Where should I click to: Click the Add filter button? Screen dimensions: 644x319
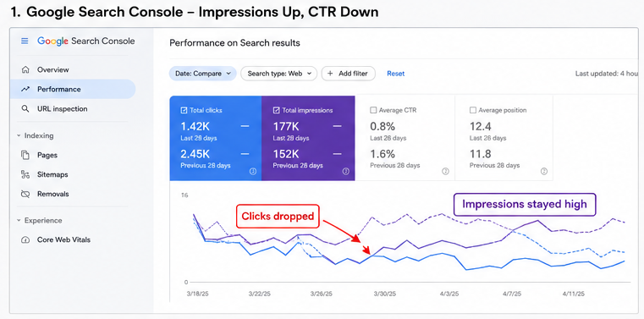(x=349, y=74)
